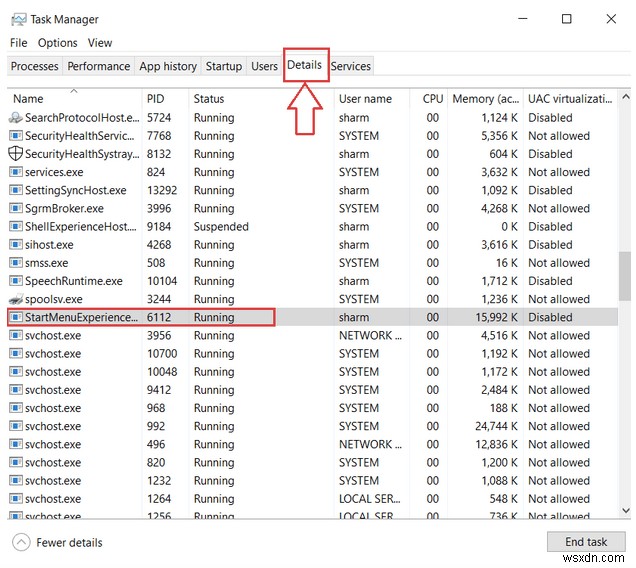The height and width of the screenshot is (568, 636).
Task: Sort by the Memory column header
Action: pyautogui.click(x=486, y=99)
